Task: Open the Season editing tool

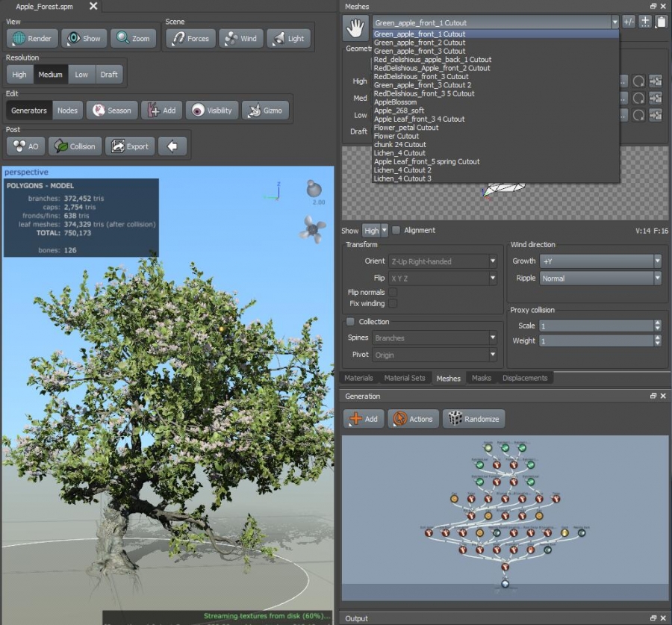Action: [111, 111]
